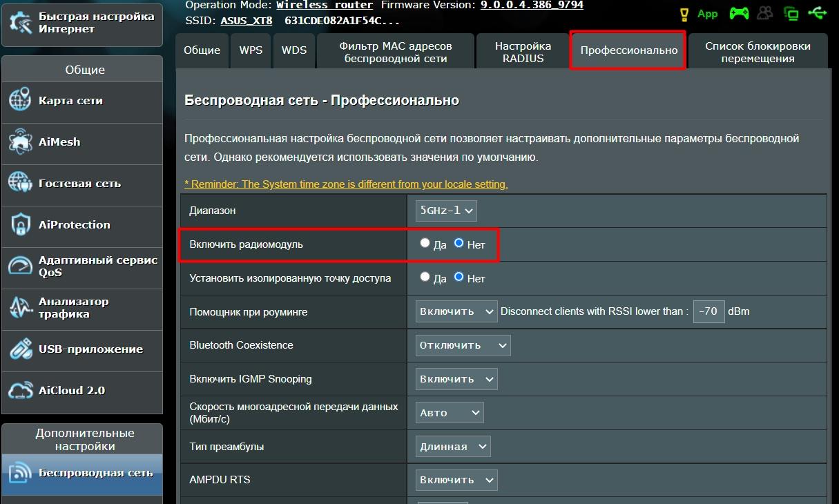Click the ASUS_XT8 SSID link
Image resolution: width=839 pixels, height=504 pixels.
click(x=247, y=20)
